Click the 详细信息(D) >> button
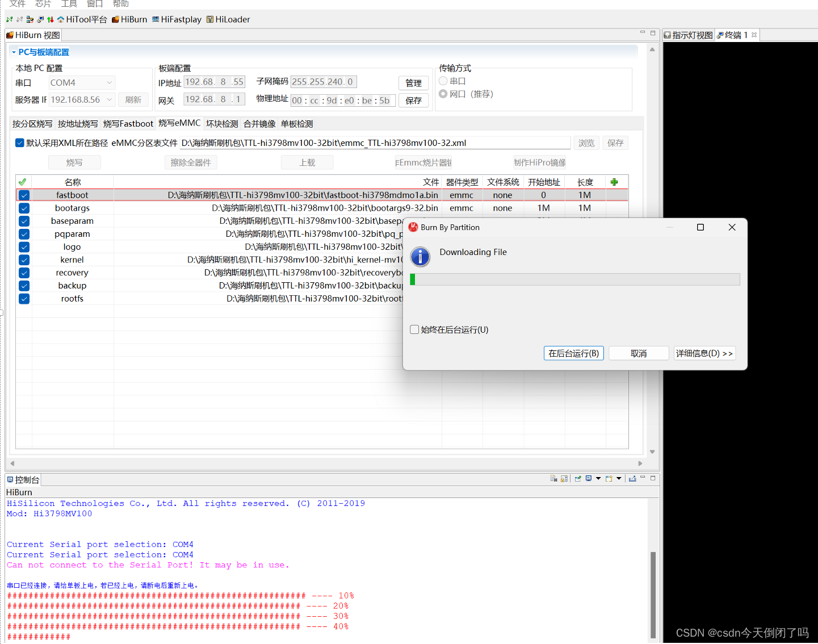The image size is (818, 644). tap(704, 353)
